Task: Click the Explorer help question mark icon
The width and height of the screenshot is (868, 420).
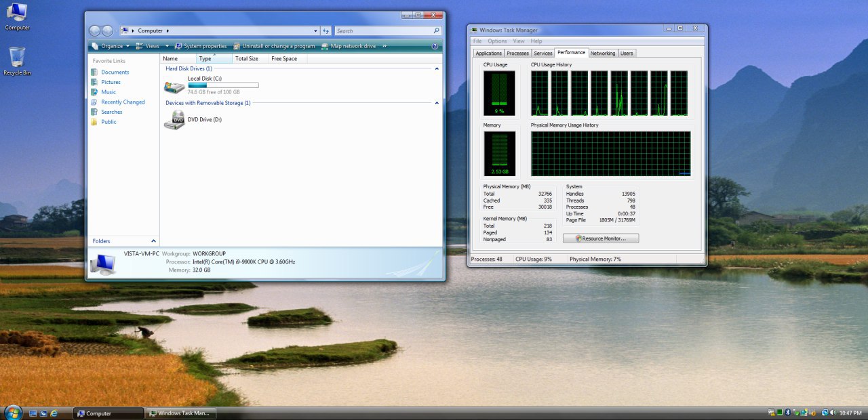Action: [435, 46]
